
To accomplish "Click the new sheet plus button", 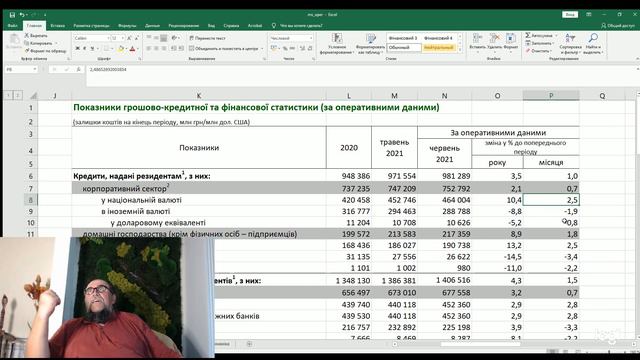I will coord(249,344).
